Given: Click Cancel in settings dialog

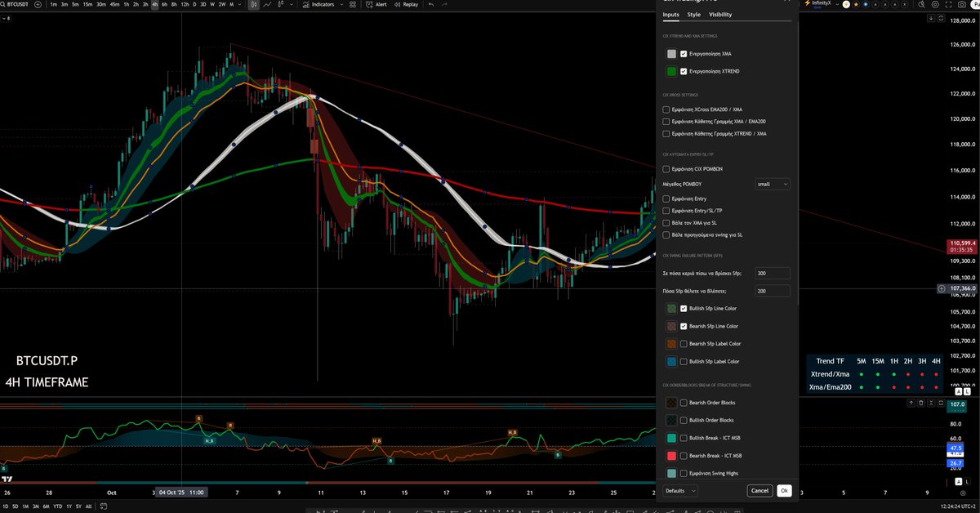Looking at the screenshot, I should coord(759,491).
